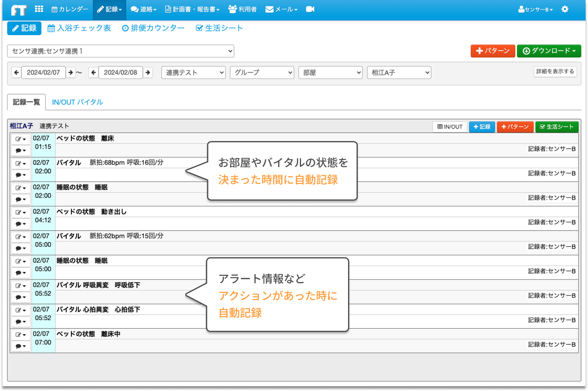Open the 入浴チェック表 link
The width and height of the screenshot is (588, 391).
(80, 28)
